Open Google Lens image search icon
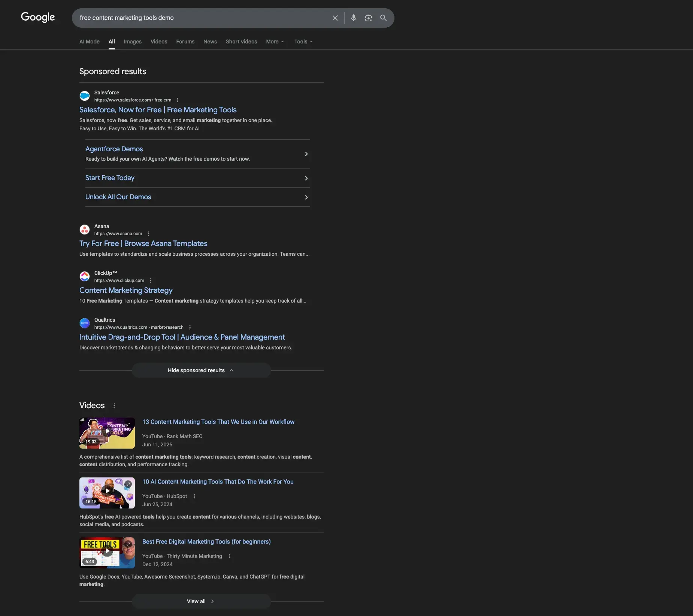 (368, 18)
